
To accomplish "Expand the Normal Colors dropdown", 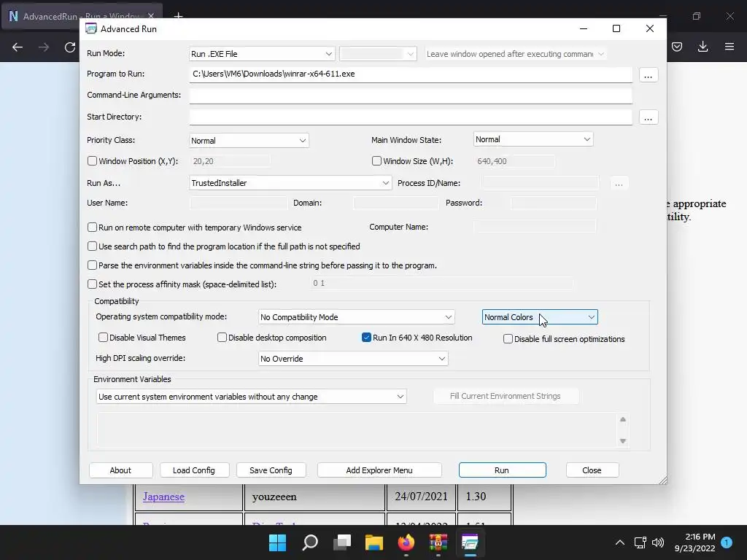I will [x=540, y=317].
